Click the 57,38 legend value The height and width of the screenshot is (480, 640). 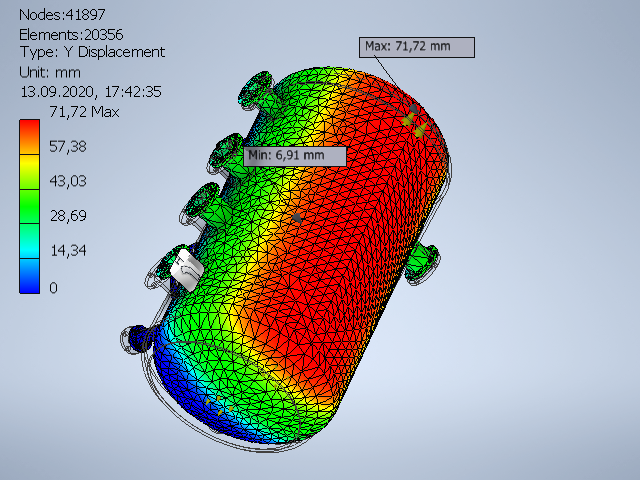(x=68, y=146)
